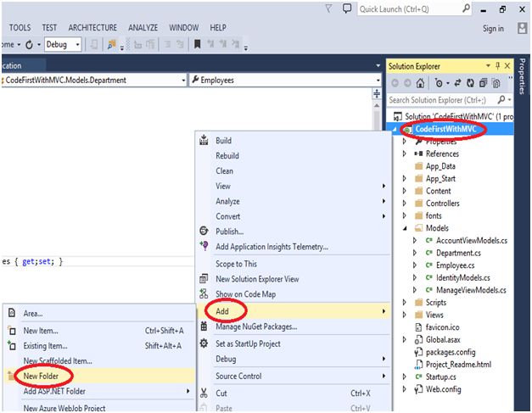This screenshot has height=413, width=532.
Task: Click the Collapse All icon in Solution Explorer
Action: [x=483, y=83]
